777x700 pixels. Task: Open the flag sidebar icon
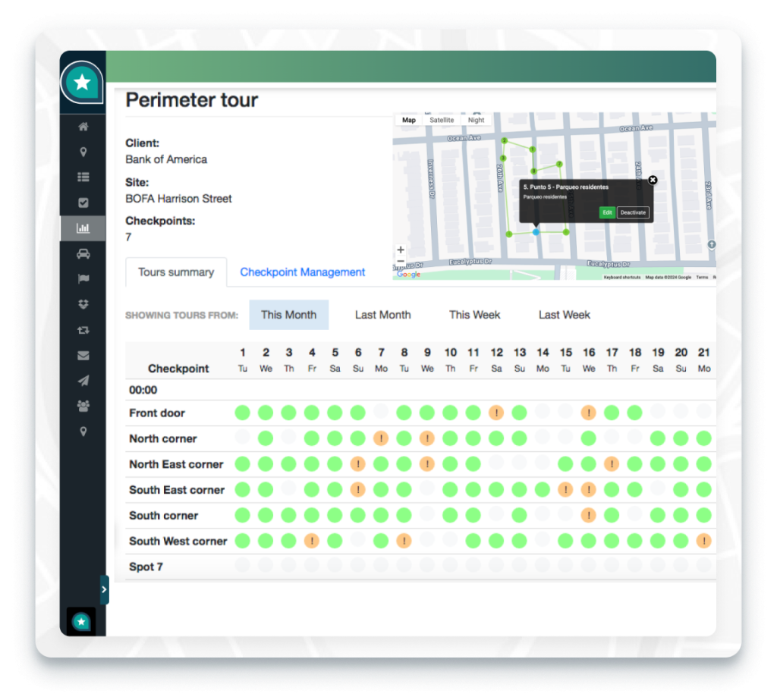coord(83,279)
